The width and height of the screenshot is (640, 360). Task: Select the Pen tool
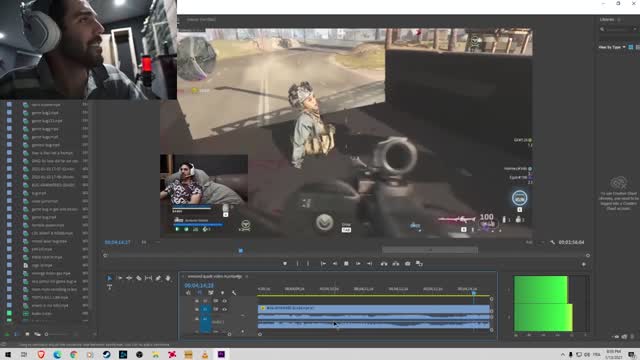point(158,278)
